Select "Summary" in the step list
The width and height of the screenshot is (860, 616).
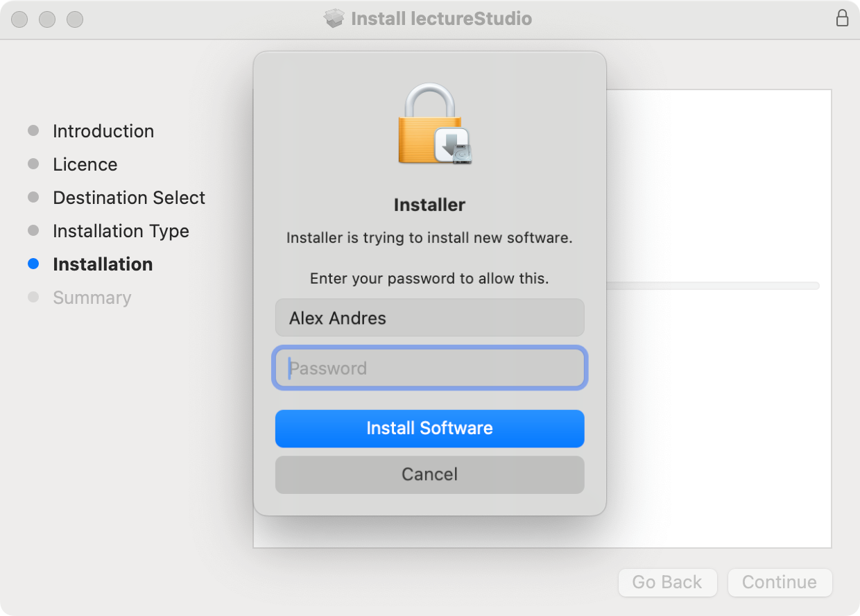(92, 297)
